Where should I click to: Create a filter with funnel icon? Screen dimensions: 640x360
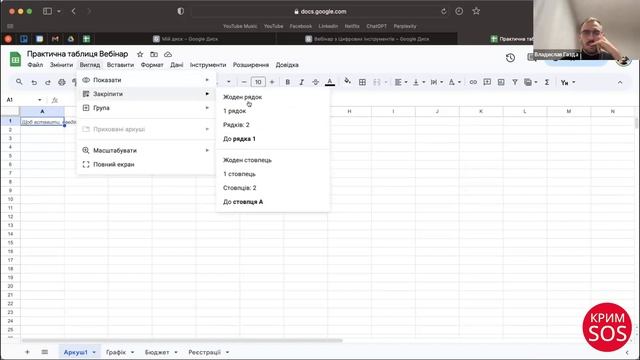515,82
